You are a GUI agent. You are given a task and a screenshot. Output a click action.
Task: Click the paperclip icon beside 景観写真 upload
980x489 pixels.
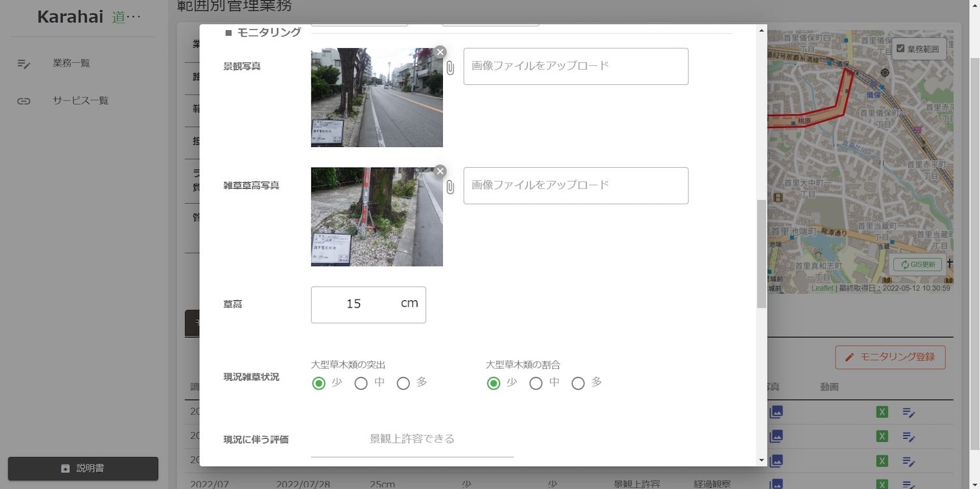pos(450,67)
